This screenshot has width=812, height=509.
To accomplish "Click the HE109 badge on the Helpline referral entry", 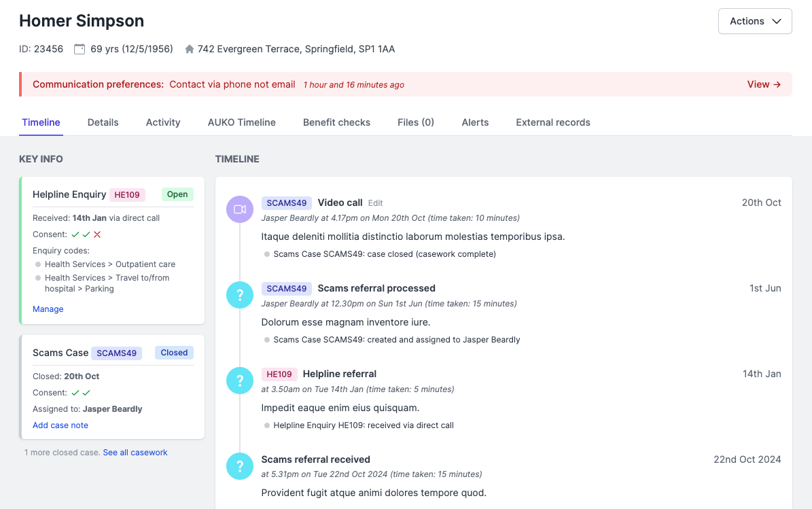I will [279, 374].
